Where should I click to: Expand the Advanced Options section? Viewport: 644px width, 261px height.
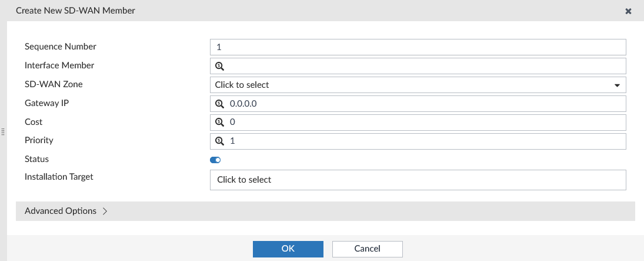click(325, 211)
